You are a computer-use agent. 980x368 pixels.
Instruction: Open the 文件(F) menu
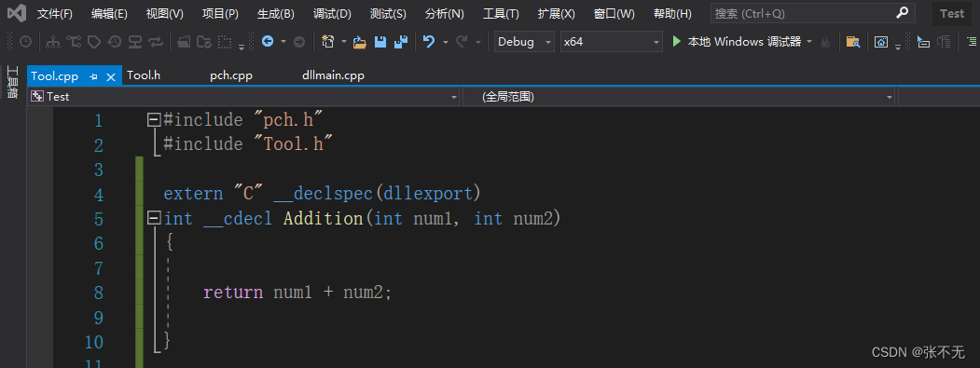55,14
